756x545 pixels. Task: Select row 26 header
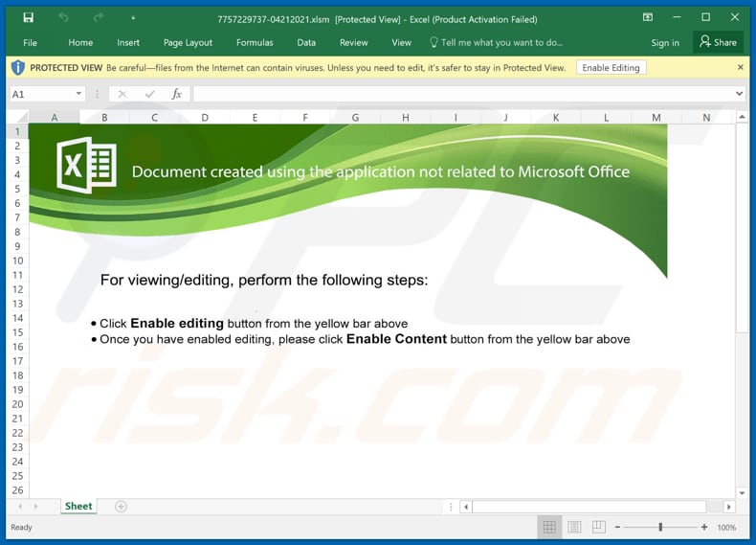[x=17, y=490]
